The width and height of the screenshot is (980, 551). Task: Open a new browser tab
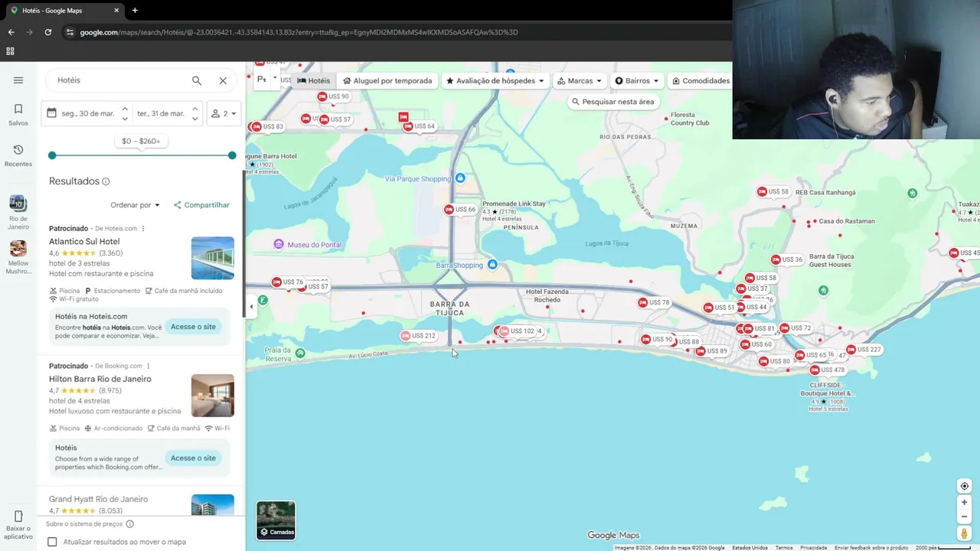(x=135, y=11)
